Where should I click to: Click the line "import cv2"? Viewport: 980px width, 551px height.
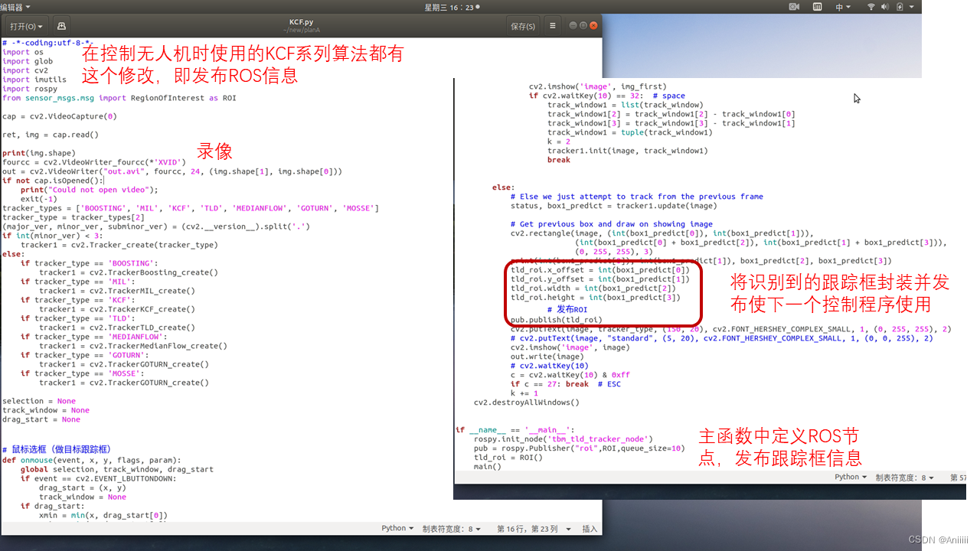(x=25, y=70)
